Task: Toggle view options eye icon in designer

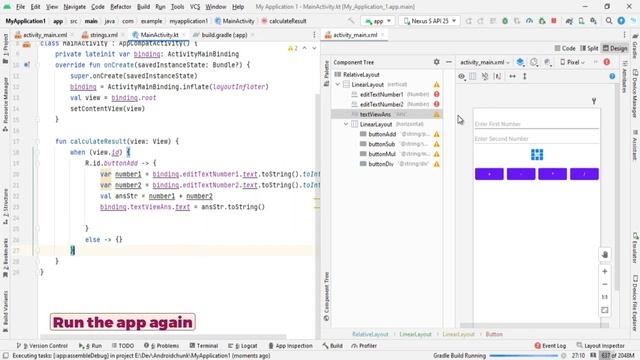Action: 462,76
